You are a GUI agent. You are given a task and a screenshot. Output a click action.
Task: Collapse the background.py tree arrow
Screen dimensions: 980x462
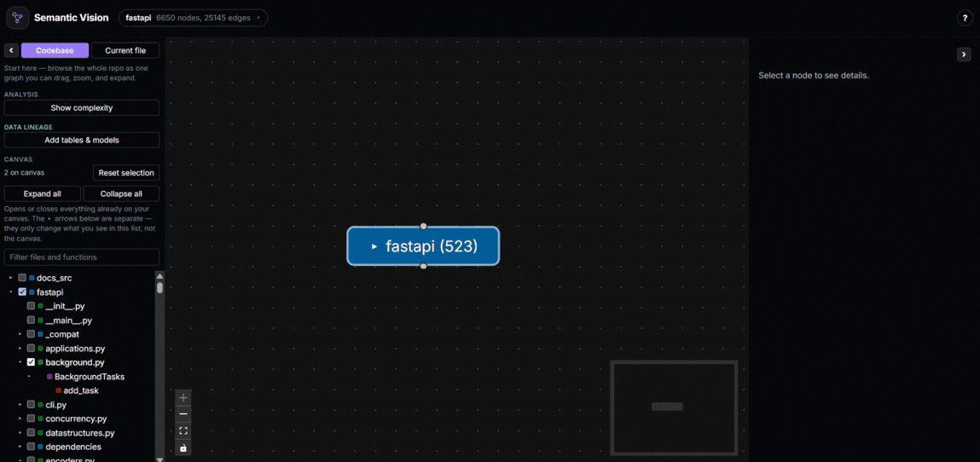tap(20, 363)
